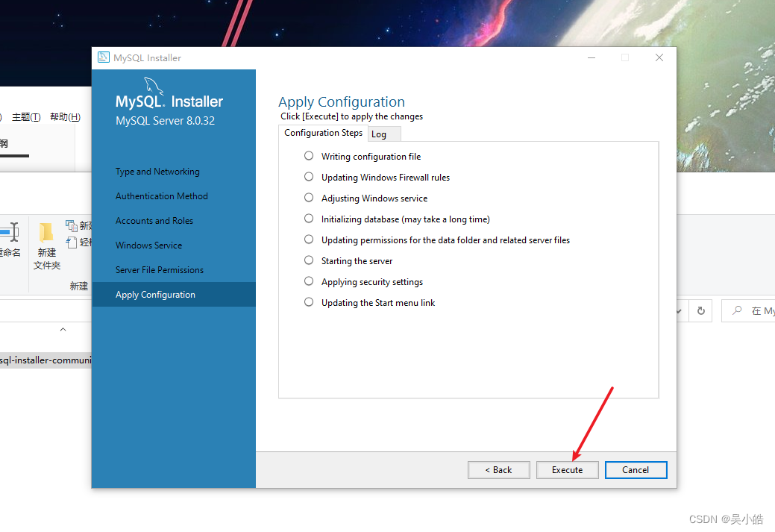Minimize the MySQL Installer window
Screen dimensions: 775x532
click(x=592, y=58)
